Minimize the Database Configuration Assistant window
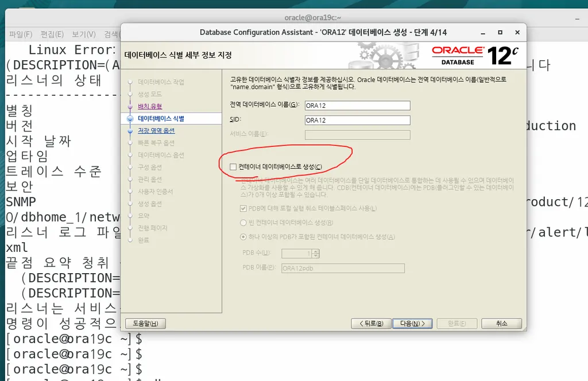The height and width of the screenshot is (381, 588). [482, 33]
